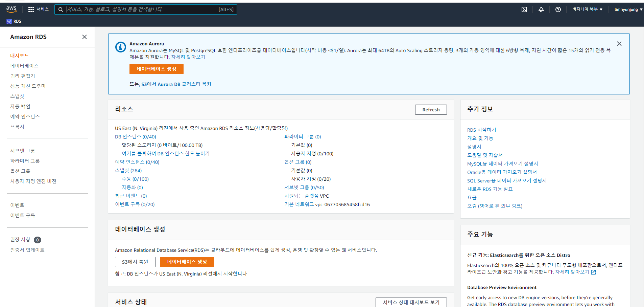Open 요금 link in 추가 정보
This screenshot has height=307, width=644.
(472, 198)
